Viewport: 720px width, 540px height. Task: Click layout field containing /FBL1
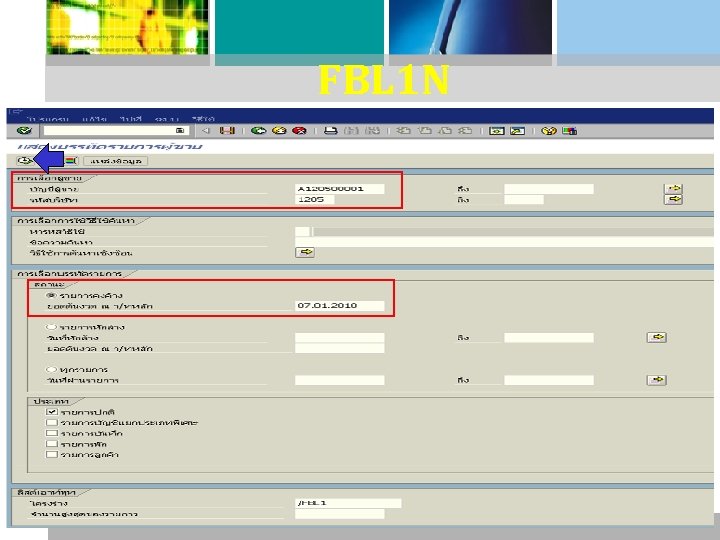(x=348, y=503)
